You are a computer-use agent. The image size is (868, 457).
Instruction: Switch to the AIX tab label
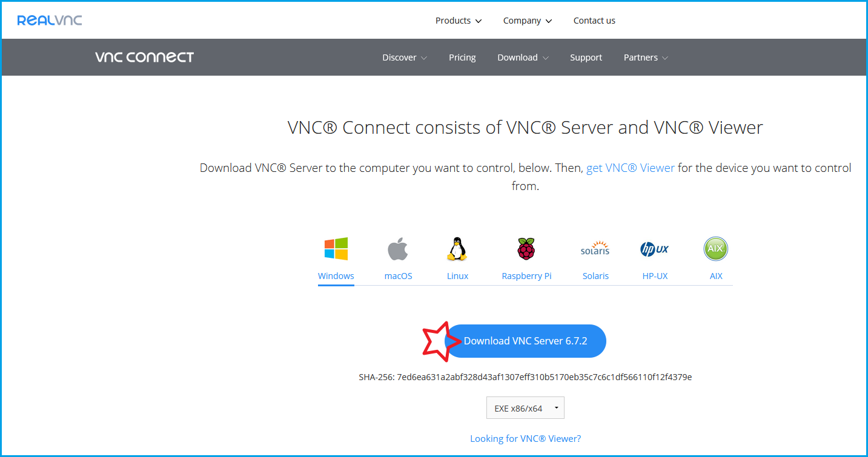pos(716,276)
